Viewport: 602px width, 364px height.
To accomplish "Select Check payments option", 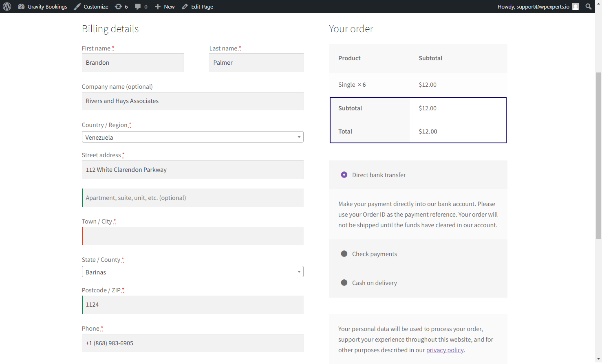I will tap(344, 254).
